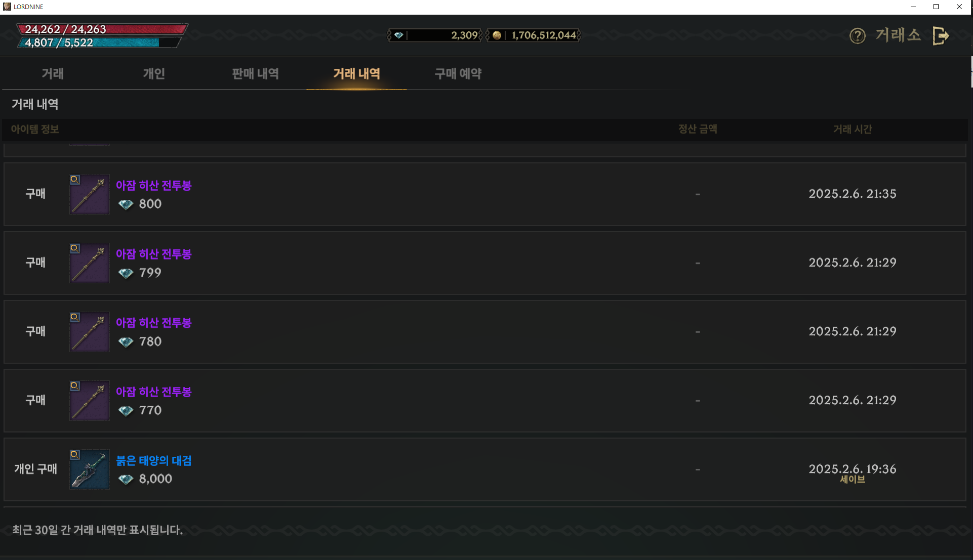The image size is (973, 560).
Task: Click 아잠 히산 전투봉 name priced 770
Action: click(x=154, y=392)
